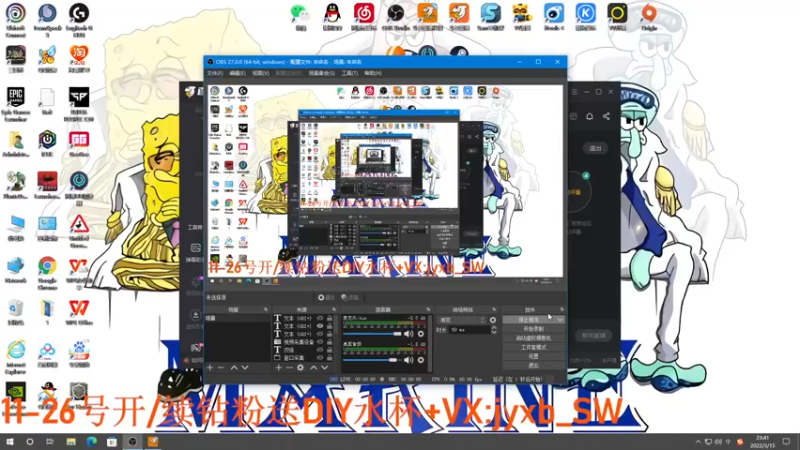Move the scene up in the Scenes panel
This screenshot has width=800, height=450.
234,367
